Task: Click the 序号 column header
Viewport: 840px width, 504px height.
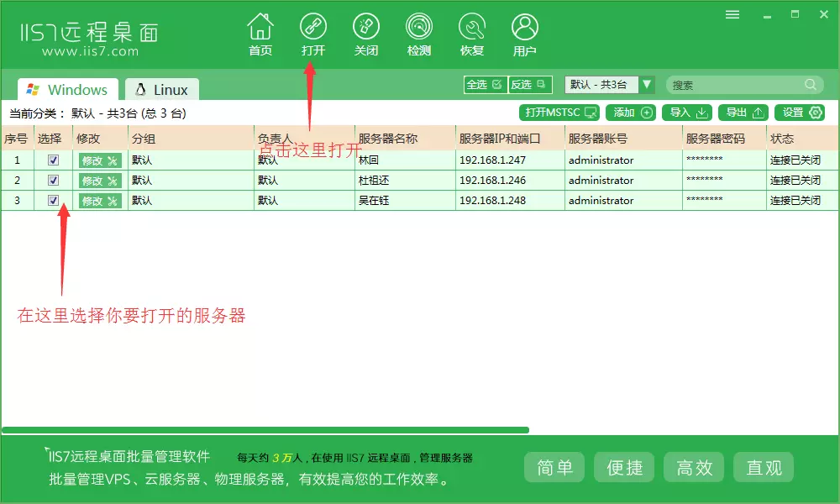Action: click(x=16, y=139)
